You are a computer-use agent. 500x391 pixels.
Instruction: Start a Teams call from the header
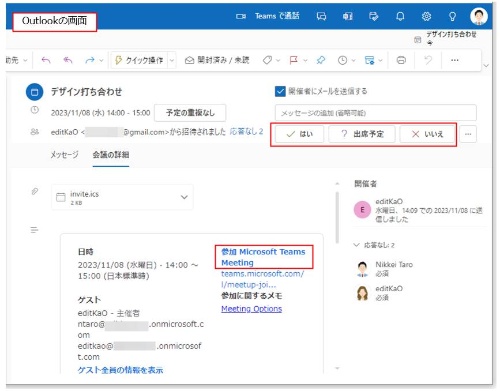(x=267, y=16)
